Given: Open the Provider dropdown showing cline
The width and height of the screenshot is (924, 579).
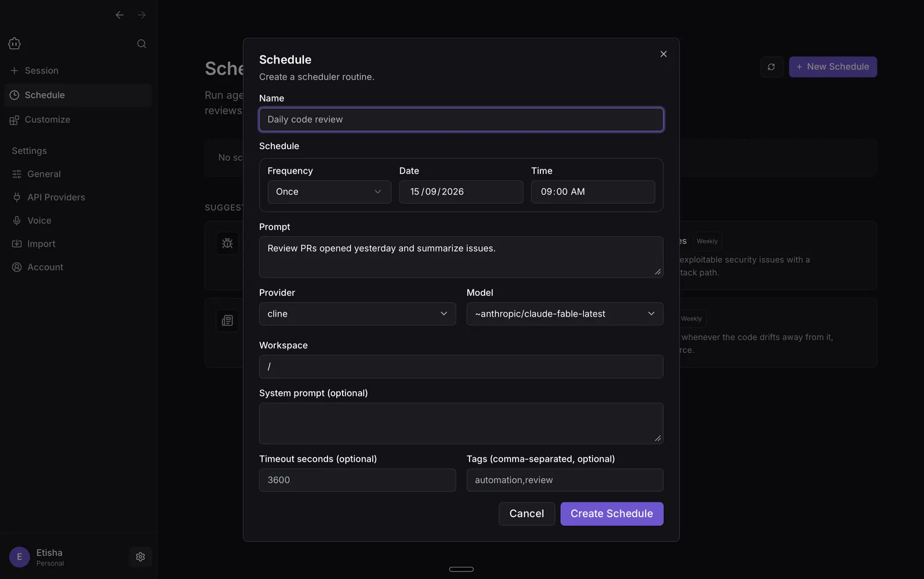Looking at the screenshot, I should [357, 314].
